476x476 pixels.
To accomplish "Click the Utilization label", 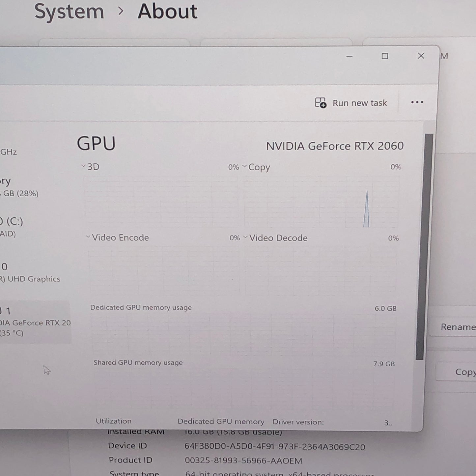I will pyautogui.click(x=114, y=421).
